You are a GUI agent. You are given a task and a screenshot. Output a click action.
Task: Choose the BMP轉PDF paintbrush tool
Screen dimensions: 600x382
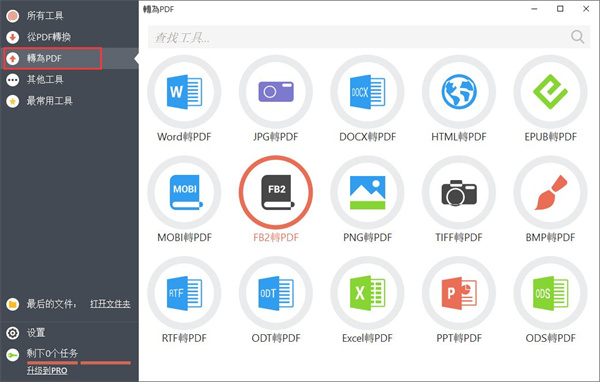point(550,193)
